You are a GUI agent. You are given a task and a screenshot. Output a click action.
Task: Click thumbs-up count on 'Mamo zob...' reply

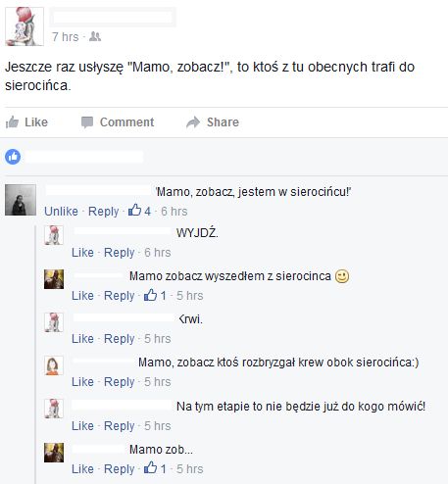pyautogui.click(x=155, y=469)
